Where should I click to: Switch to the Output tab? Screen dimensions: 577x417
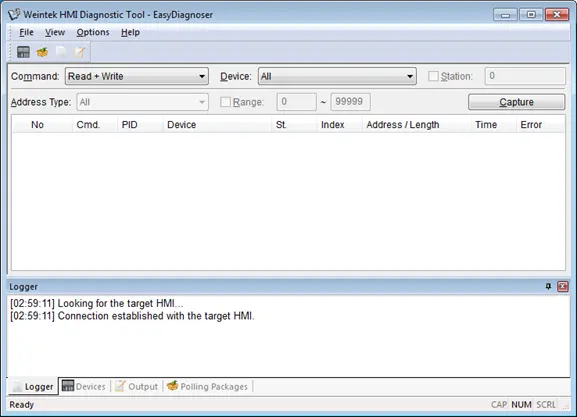pyautogui.click(x=136, y=386)
